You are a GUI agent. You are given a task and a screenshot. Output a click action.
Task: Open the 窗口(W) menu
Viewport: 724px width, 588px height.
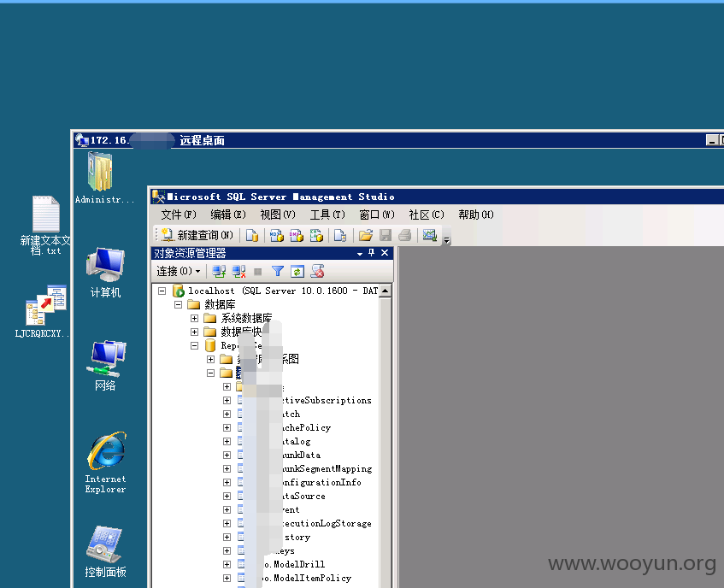pos(377,215)
